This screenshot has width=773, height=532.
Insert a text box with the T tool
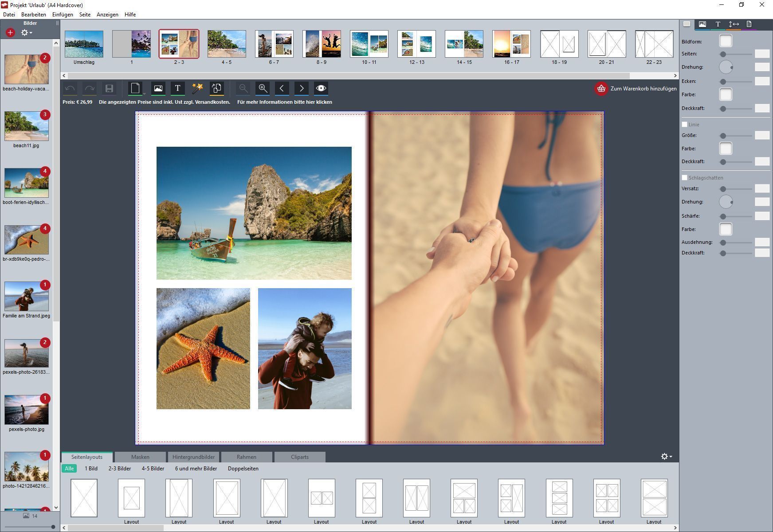click(x=177, y=88)
